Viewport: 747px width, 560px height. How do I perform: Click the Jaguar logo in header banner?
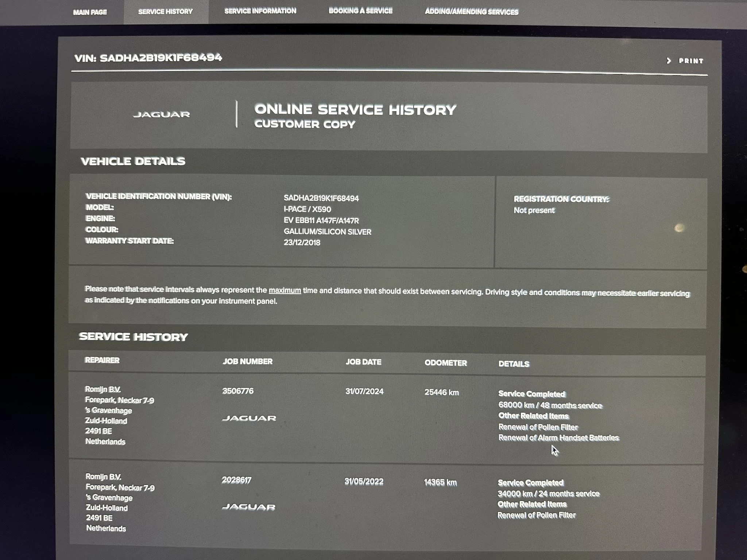[x=162, y=114]
